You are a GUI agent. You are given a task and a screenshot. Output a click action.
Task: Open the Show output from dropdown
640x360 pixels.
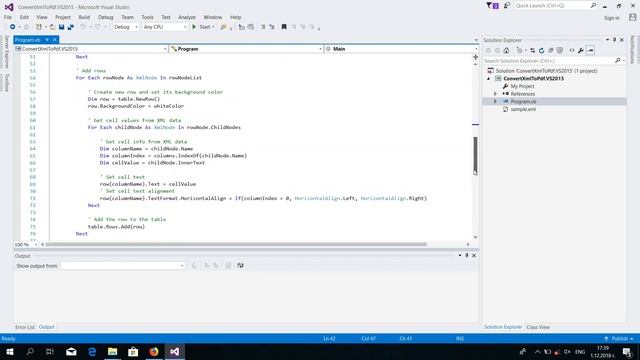pos(123,266)
